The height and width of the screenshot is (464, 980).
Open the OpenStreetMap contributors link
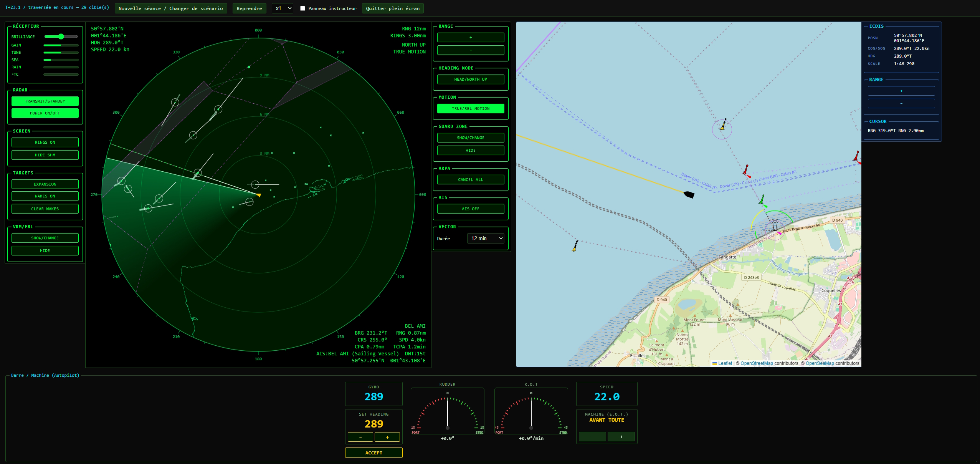(757, 363)
